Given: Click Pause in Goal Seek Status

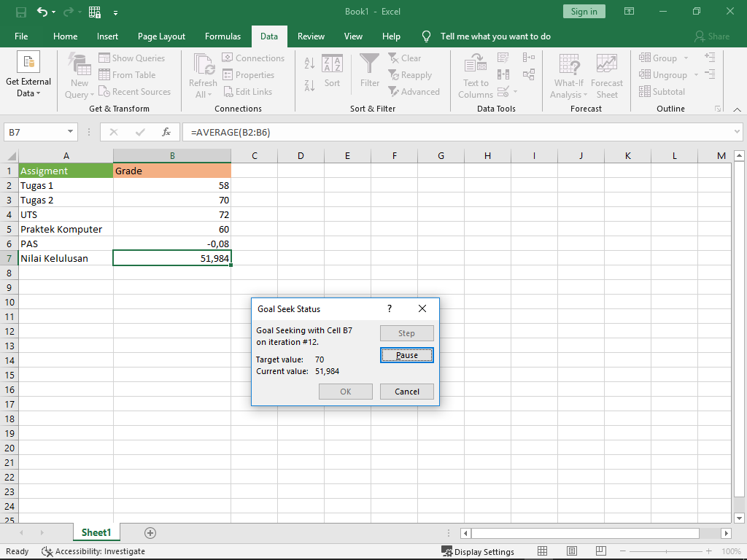Looking at the screenshot, I should coord(407,355).
